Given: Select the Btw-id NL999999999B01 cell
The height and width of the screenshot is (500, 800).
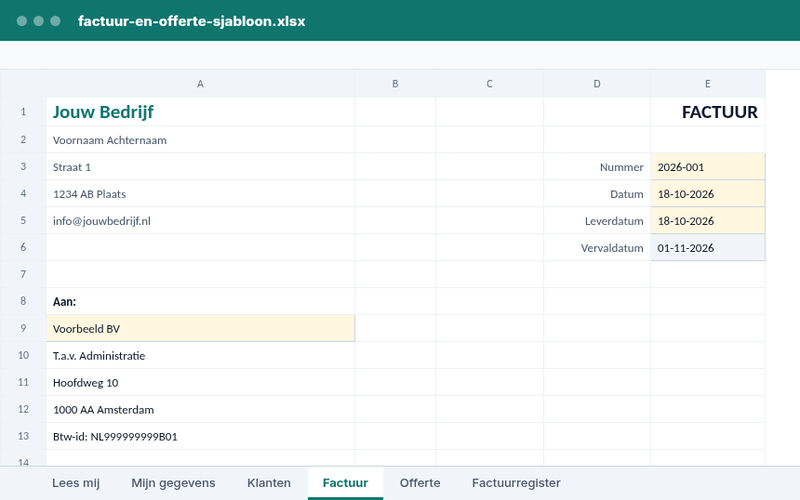Looking at the screenshot, I should (201, 437).
